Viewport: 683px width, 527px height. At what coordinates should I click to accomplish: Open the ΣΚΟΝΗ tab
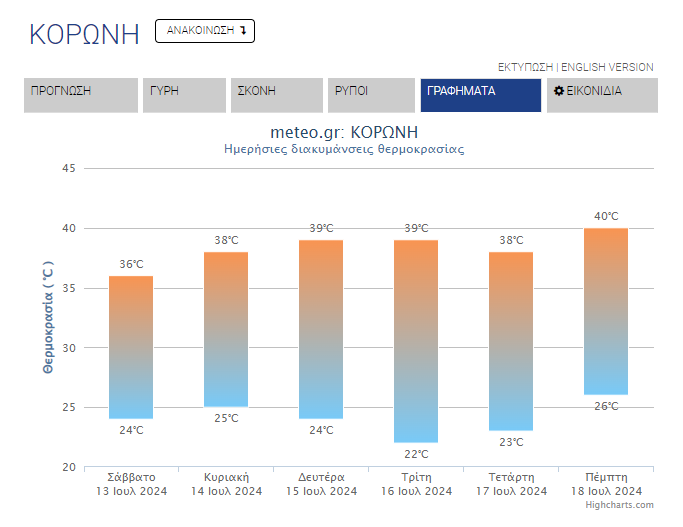point(277,95)
